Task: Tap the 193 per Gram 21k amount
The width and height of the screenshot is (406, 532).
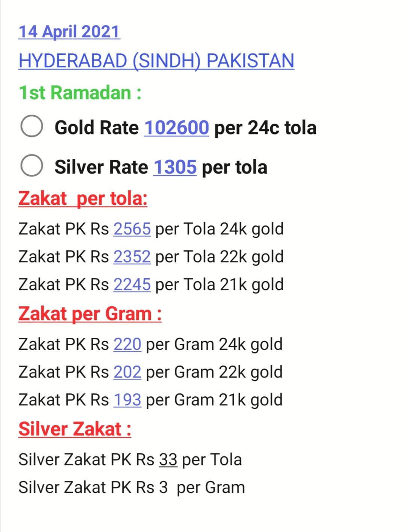Action: pos(127,400)
